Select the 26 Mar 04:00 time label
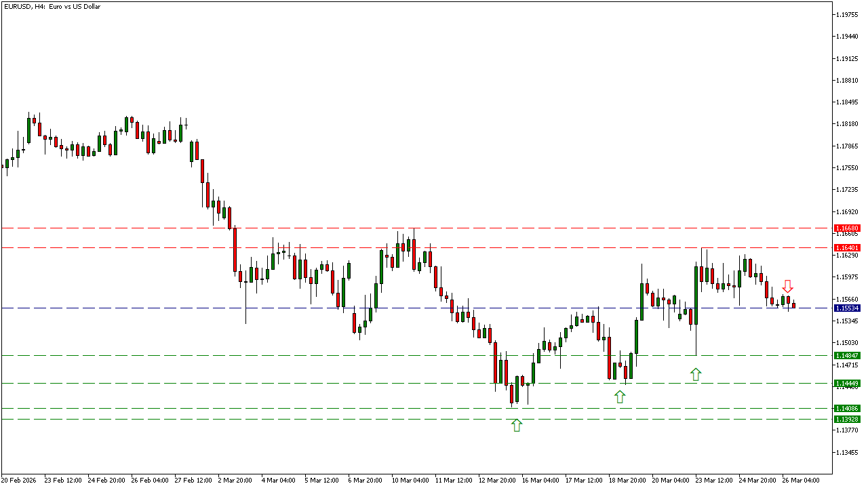This screenshot has height=488, width=868. point(800,481)
